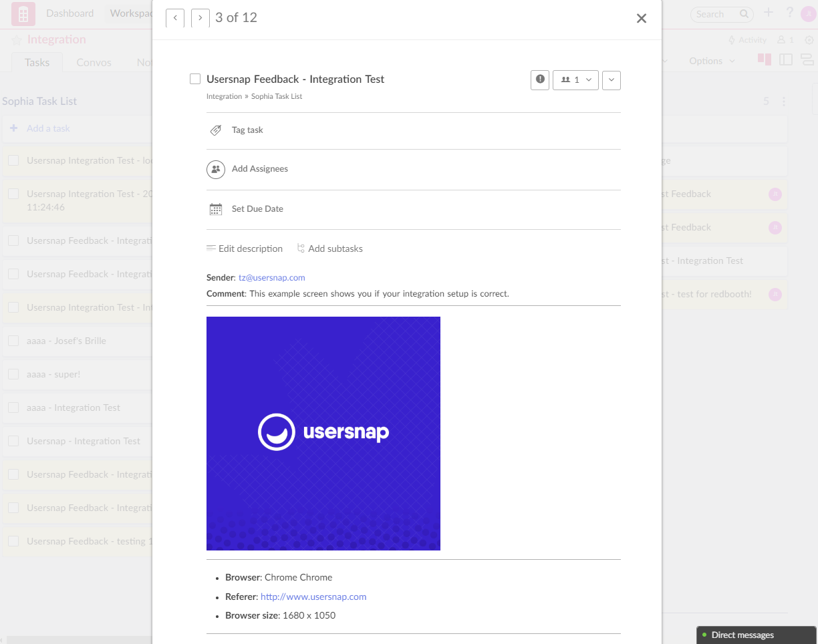Click Add Assignees label

[260, 169]
